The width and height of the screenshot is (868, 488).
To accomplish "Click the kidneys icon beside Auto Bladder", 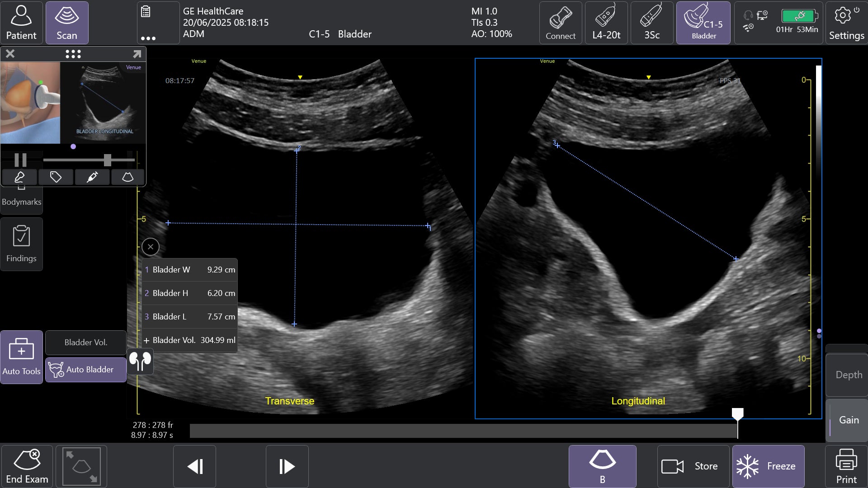I will click(140, 361).
